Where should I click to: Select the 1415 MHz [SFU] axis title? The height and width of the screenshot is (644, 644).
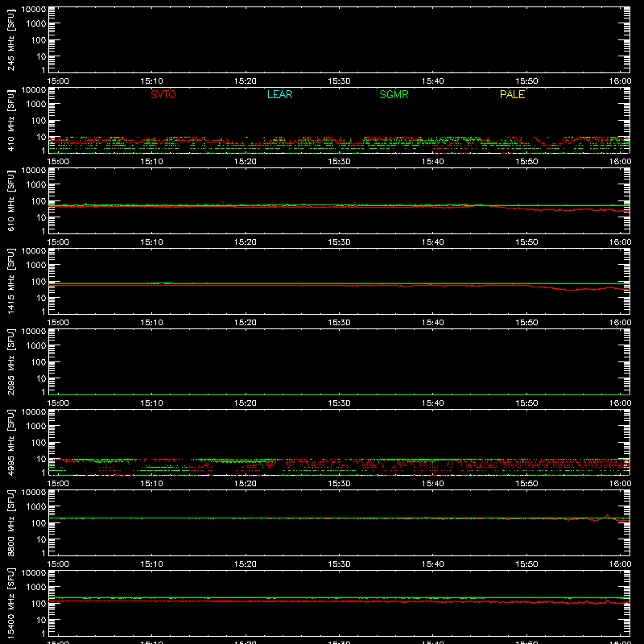[10, 281]
